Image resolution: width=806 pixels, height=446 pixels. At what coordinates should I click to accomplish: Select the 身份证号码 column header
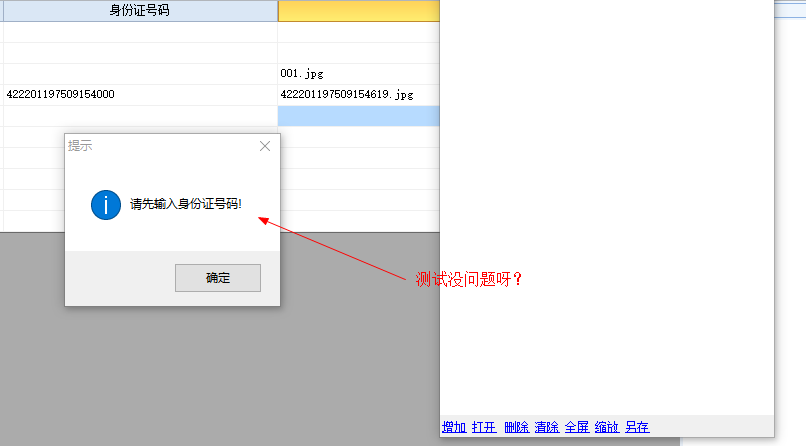139,11
